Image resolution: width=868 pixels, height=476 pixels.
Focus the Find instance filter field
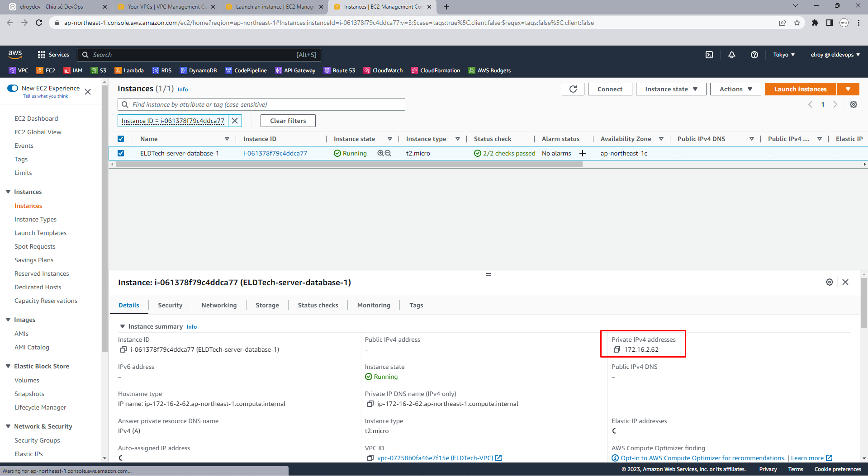click(261, 104)
